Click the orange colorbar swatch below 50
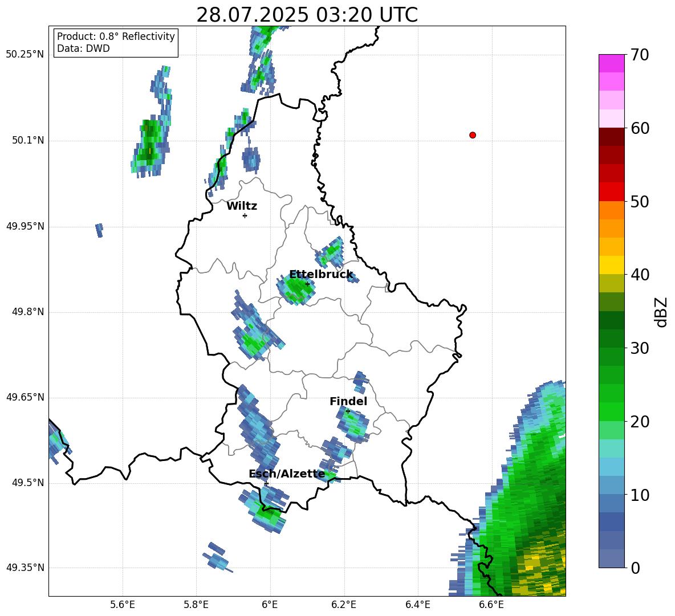 (611, 210)
